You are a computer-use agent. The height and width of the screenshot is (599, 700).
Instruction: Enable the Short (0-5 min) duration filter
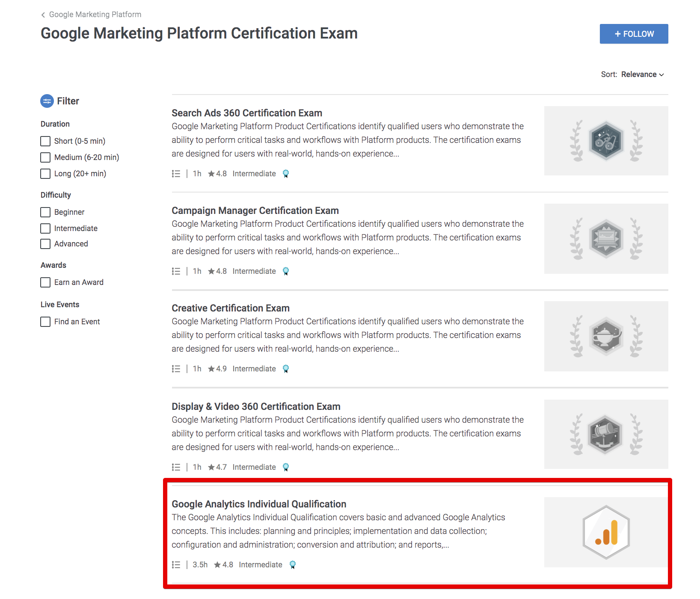(45, 141)
